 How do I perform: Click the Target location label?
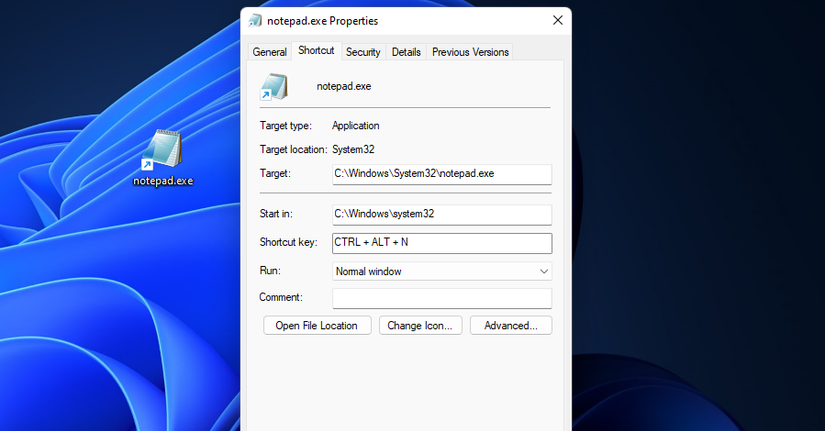click(x=294, y=149)
